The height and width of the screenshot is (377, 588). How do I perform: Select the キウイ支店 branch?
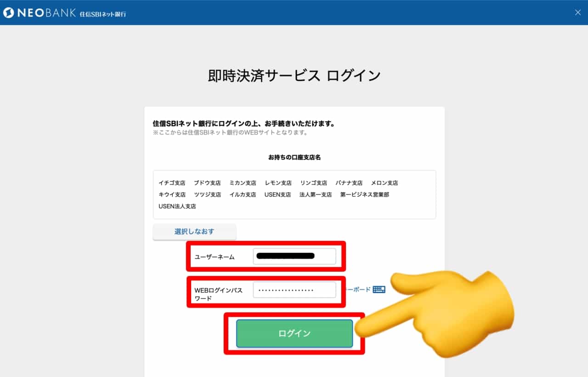click(172, 195)
